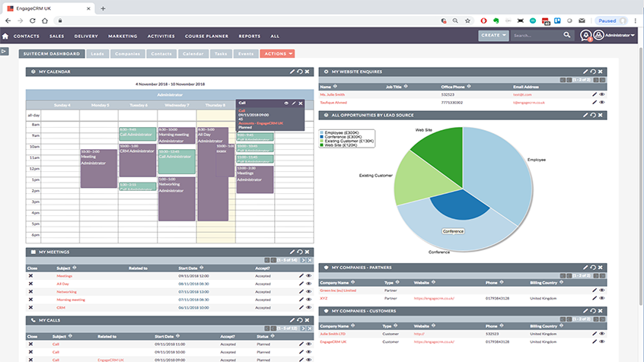Switch to the Companies dashboard tab

pos(127,54)
